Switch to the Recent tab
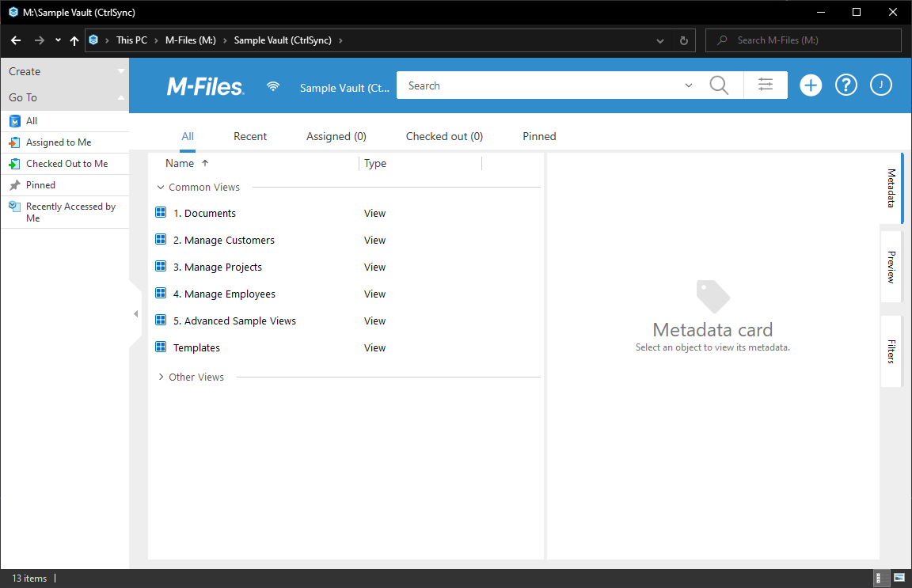This screenshot has height=588, width=912. click(x=250, y=137)
